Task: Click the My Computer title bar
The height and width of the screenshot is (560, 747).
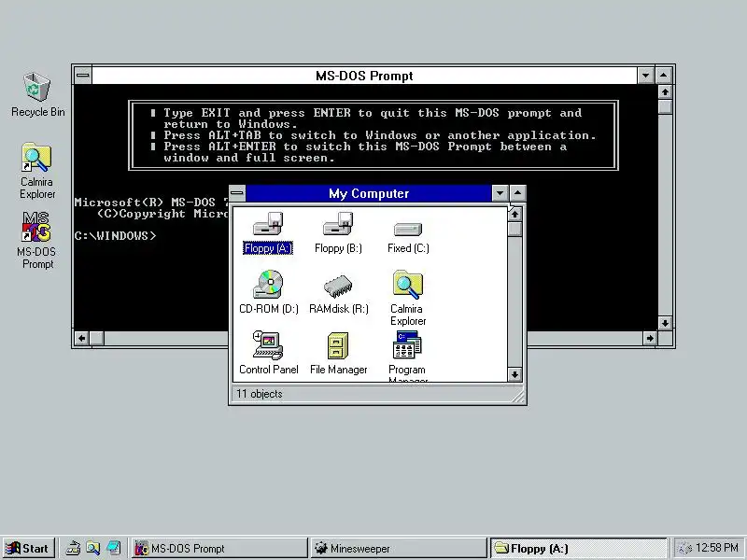Action: pos(368,193)
